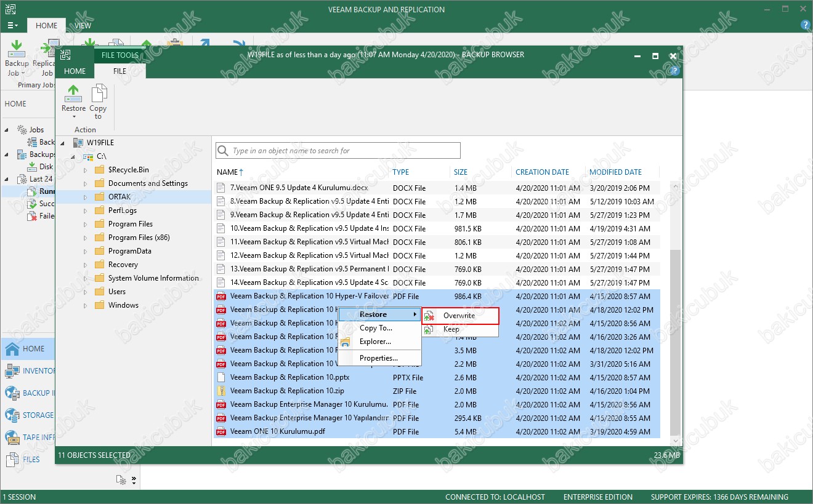
Task: Collapse the Jobs node in main window
Action: [x=7, y=130]
